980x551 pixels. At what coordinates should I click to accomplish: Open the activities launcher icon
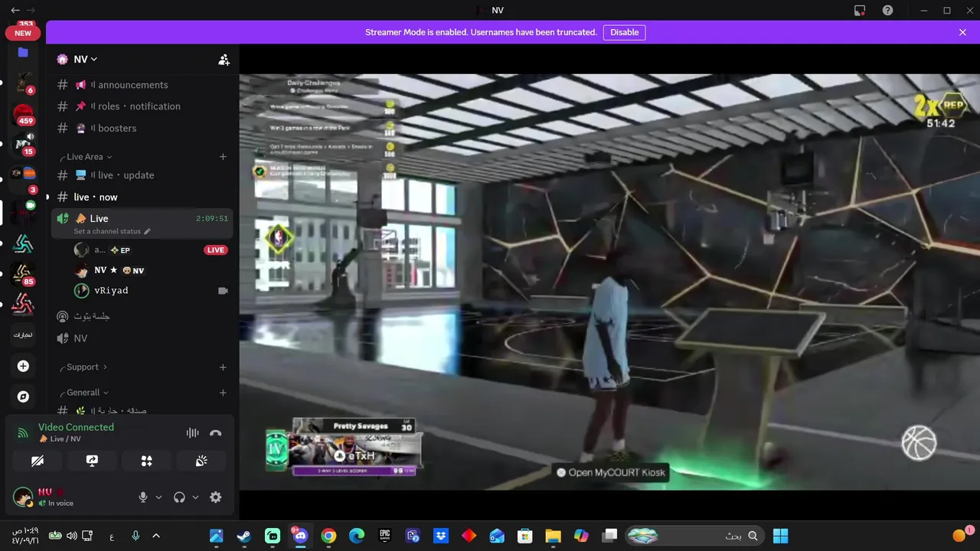point(146,461)
